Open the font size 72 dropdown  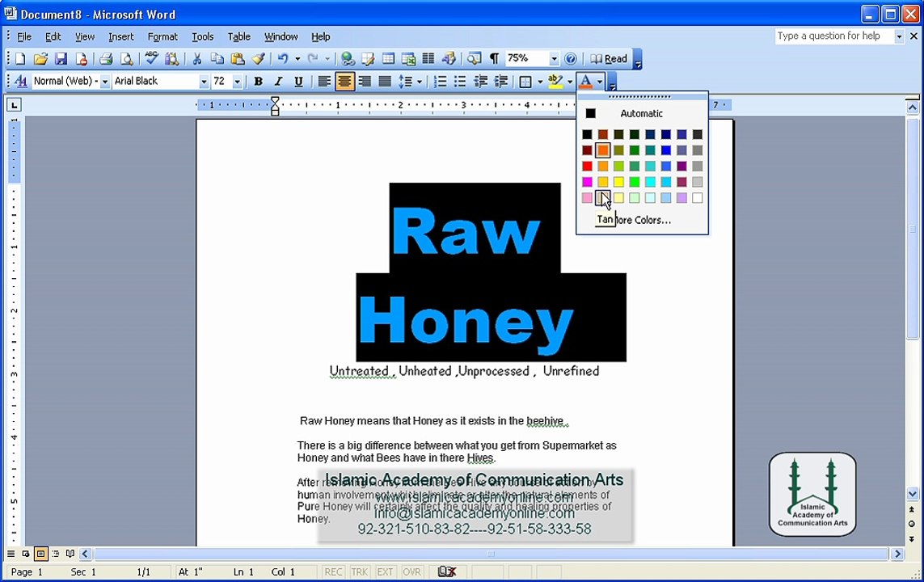[x=237, y=82]
